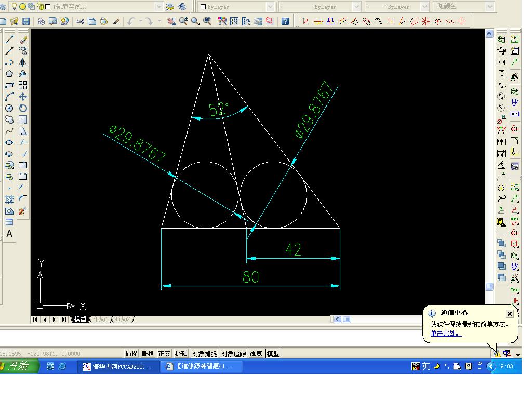The height and width of the screenshot is (399, 532).
Task: Select the Polygon tool
Action: point(9,74)
